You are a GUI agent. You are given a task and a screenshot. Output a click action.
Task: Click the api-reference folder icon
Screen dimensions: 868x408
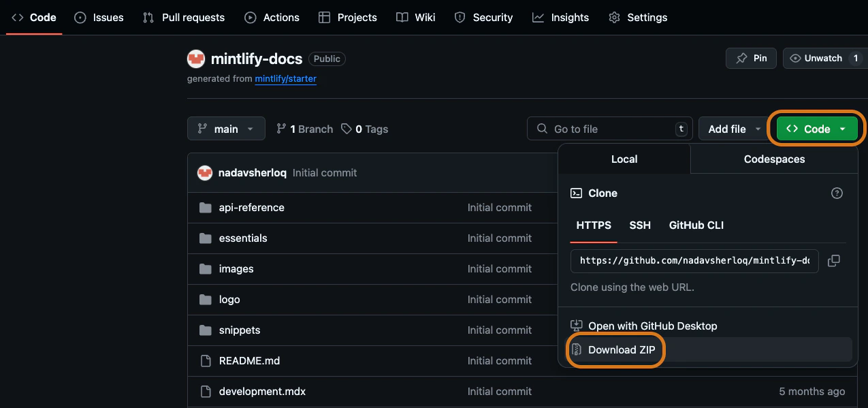point(206,208)
